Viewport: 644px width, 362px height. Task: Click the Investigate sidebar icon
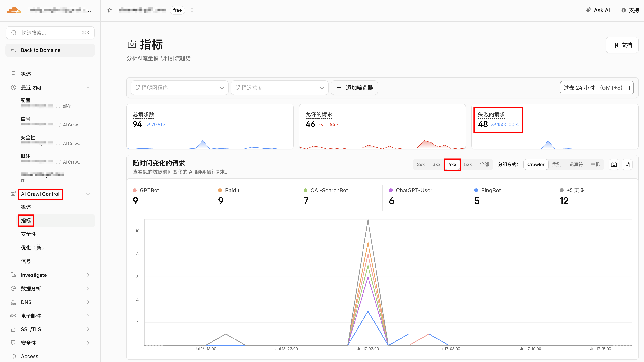tap(13, 275)
